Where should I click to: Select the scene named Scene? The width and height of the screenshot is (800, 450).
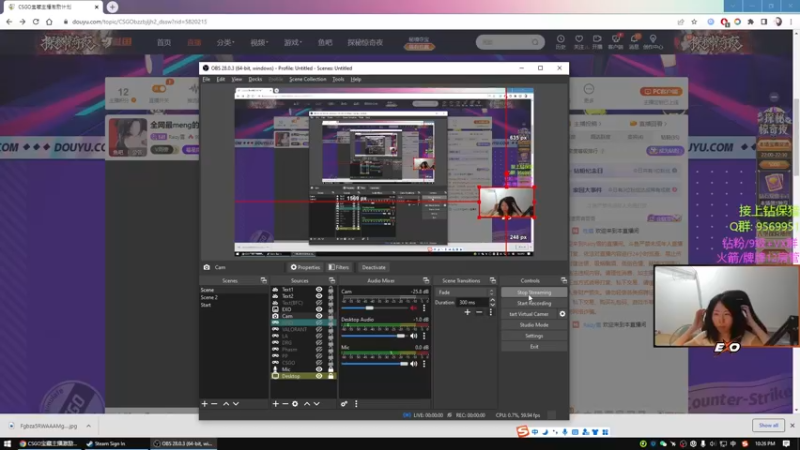click(x=234, y=290)
